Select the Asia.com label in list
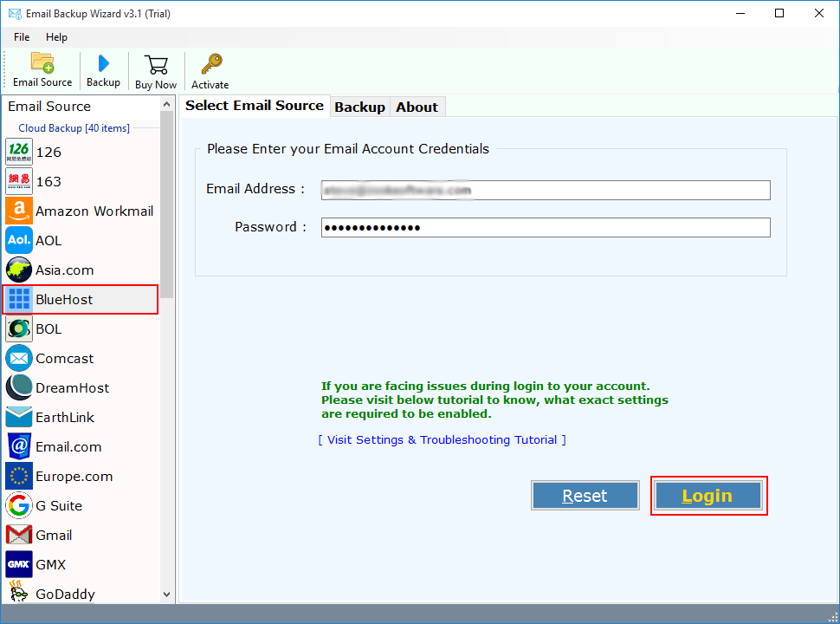Image resolution: width=840 pixels, height=624 pixels. [x=64, y=270]
